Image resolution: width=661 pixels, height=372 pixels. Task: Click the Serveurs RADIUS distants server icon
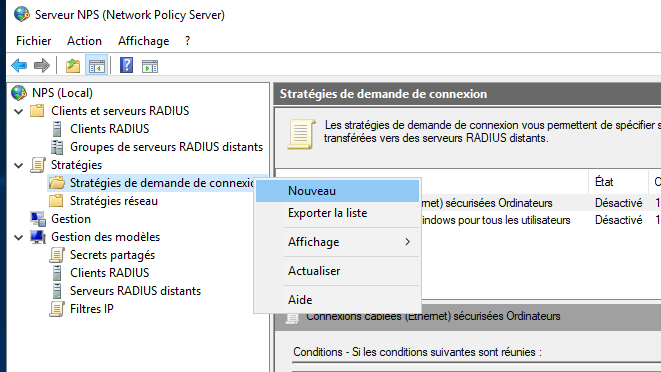[57, 291]
